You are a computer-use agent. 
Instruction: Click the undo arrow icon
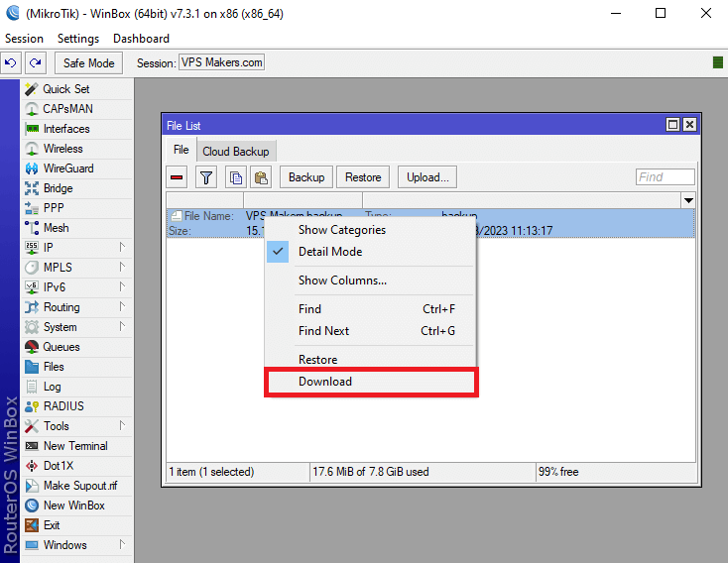click(x=11, y=62)
